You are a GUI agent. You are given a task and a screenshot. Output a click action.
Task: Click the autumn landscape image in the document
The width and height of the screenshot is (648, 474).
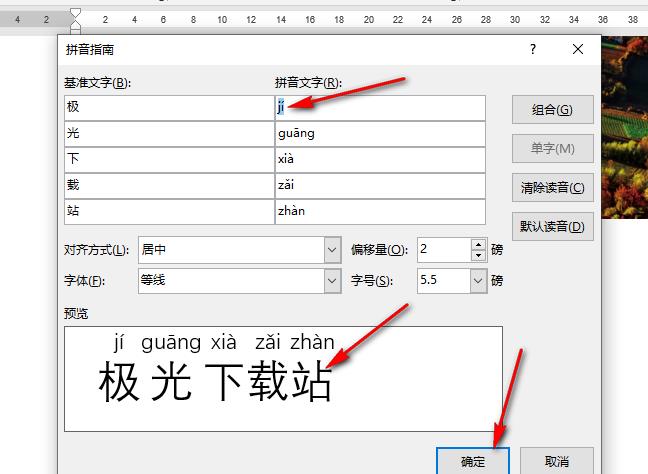click(624, 127)
